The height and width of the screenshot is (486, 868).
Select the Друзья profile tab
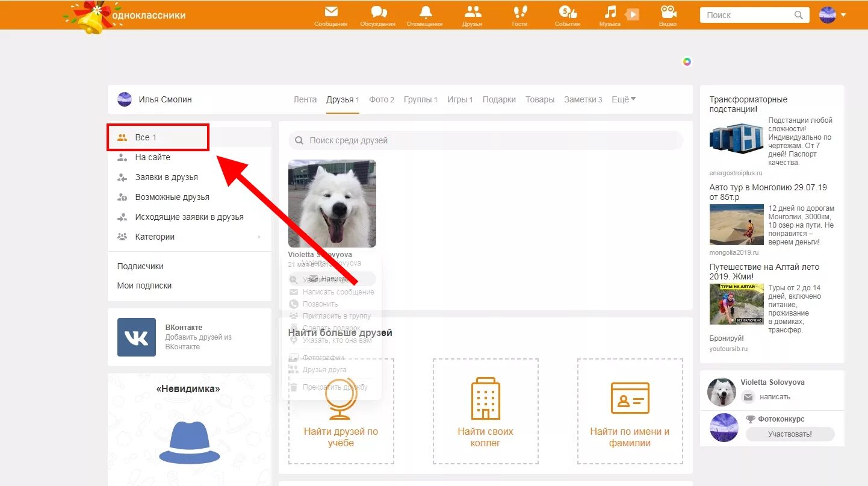[343, 99]
